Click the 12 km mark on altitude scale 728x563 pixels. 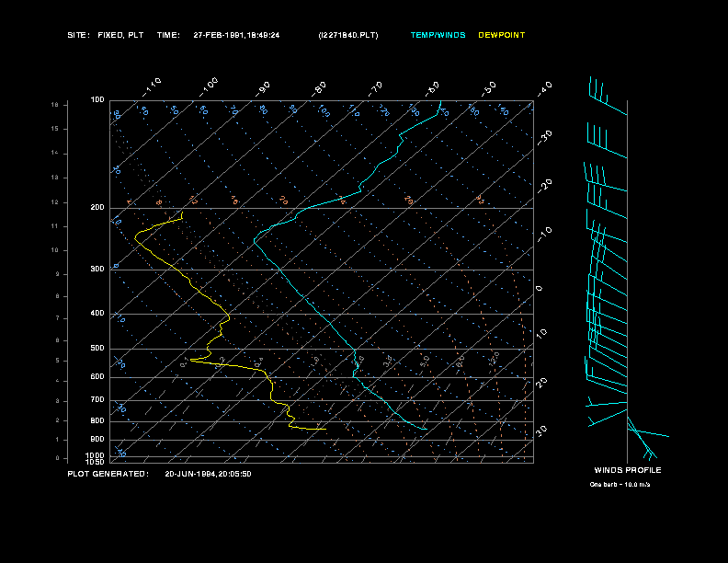coord(55,202)
